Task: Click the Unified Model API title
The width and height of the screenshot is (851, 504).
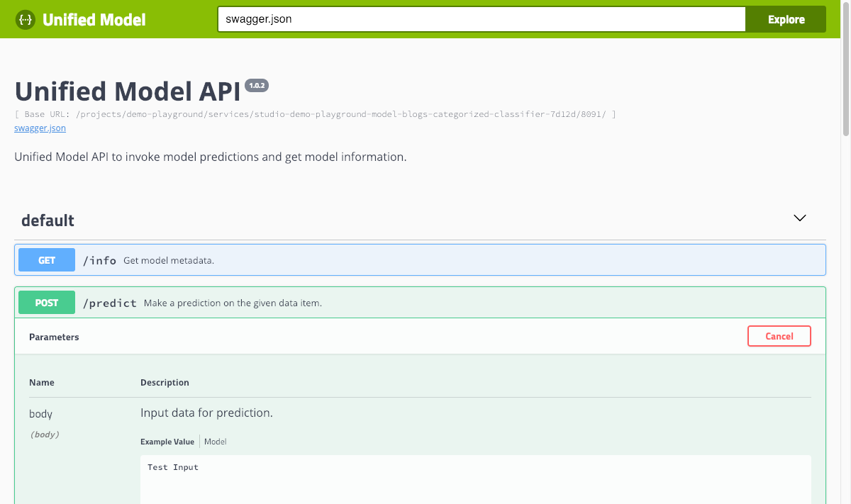Action: click(x=128, y=91)
